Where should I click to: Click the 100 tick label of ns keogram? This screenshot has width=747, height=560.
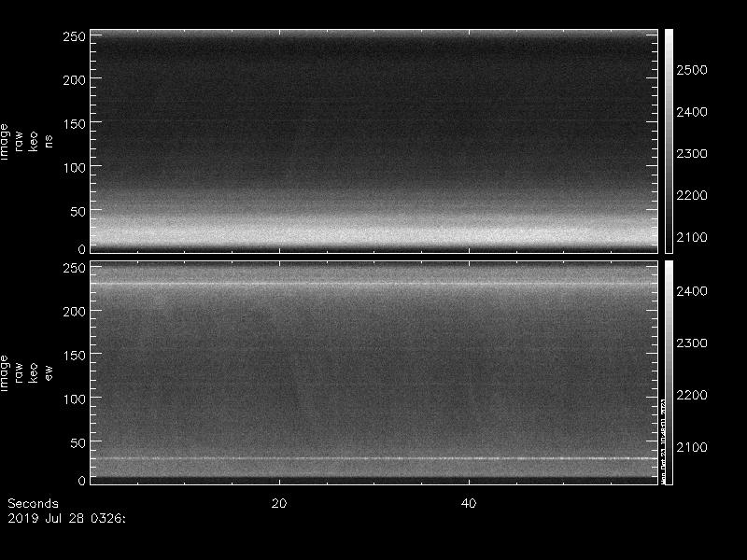pos(75,168)
